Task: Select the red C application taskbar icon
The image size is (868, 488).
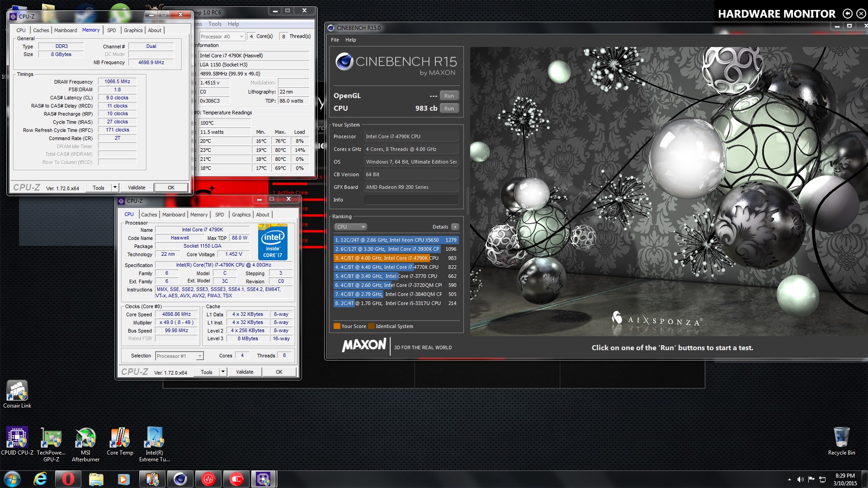Action: point(236,479)
